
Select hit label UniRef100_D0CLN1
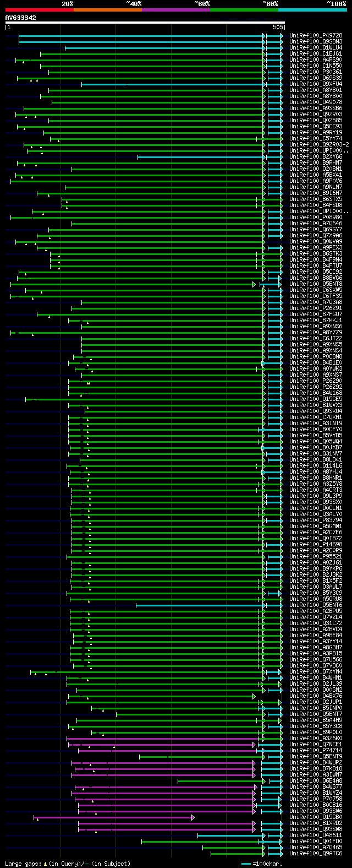pos(316,508)
